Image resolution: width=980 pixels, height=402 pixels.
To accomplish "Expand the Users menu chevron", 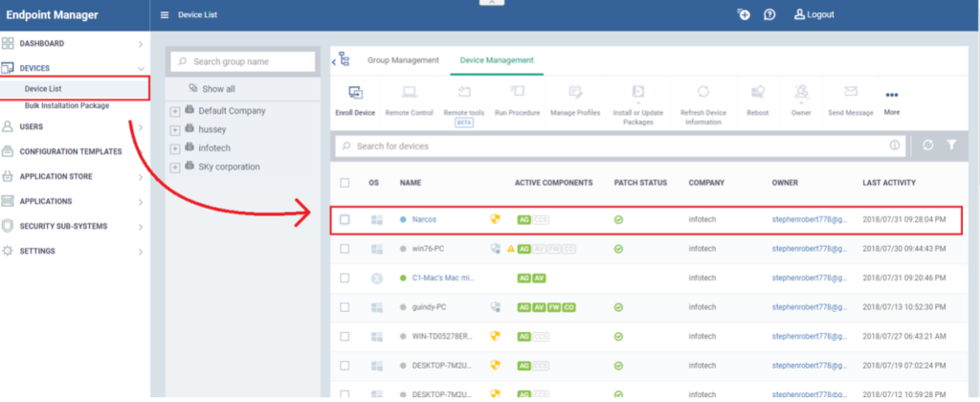I will click(141, 127).
